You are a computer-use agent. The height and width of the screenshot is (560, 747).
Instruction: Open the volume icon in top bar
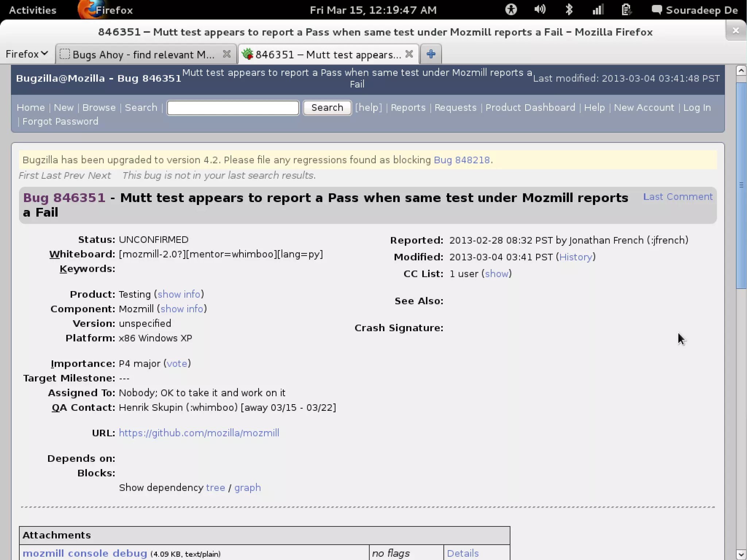540,10
